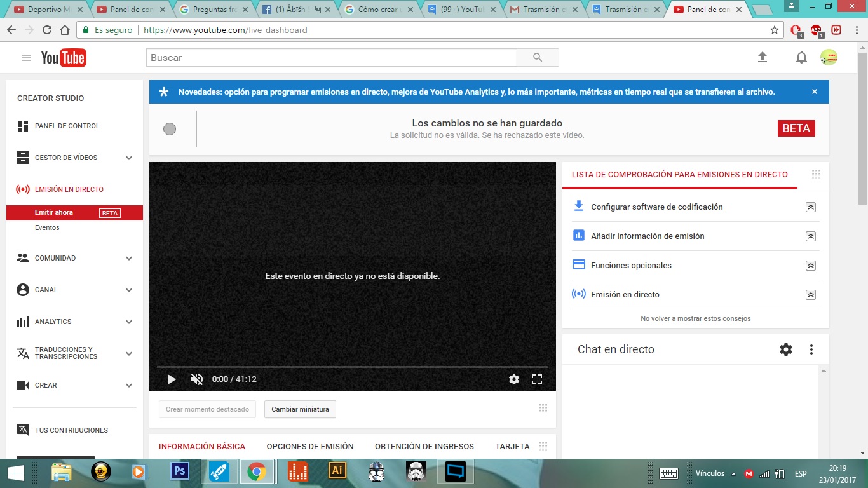
Task: Unmute the video player sound
Action: (197, 379)
